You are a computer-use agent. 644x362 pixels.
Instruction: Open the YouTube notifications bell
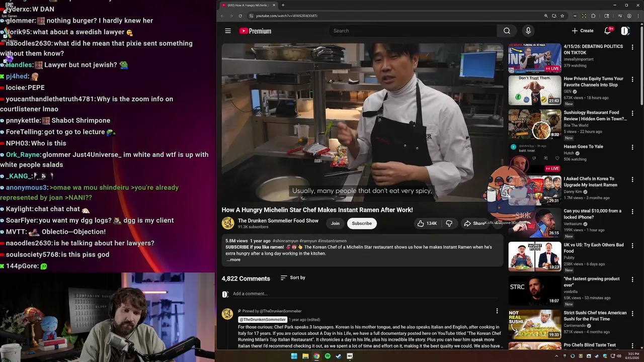[x=607, y=31]
